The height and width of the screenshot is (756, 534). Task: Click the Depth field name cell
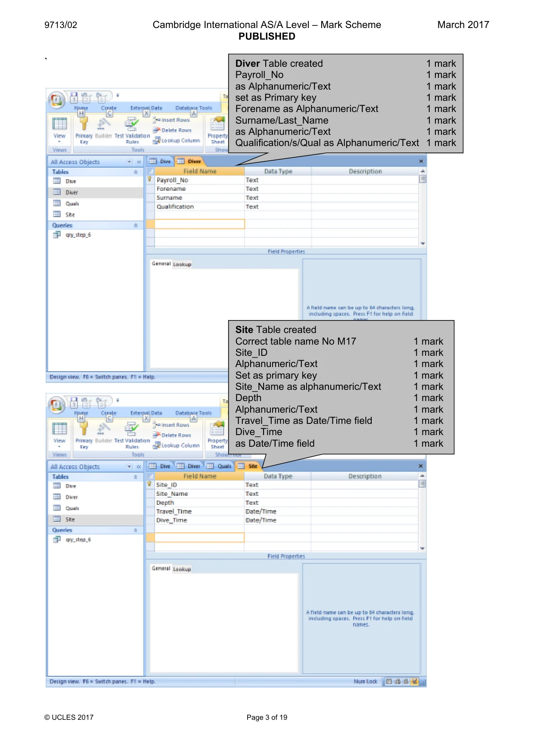coord(199,503)
